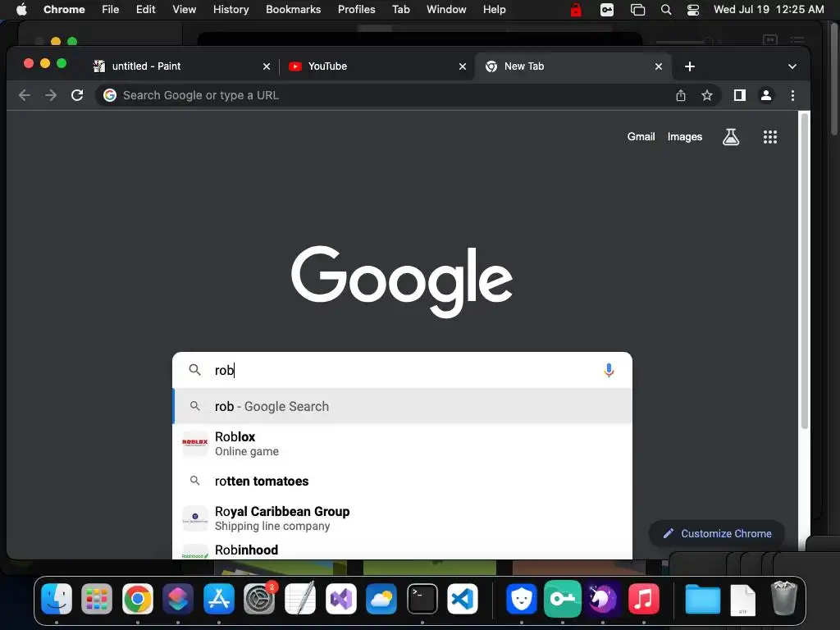The image size is (840, 630).
Task: Expand the tab search chevron
Action: tap(792, 66)
